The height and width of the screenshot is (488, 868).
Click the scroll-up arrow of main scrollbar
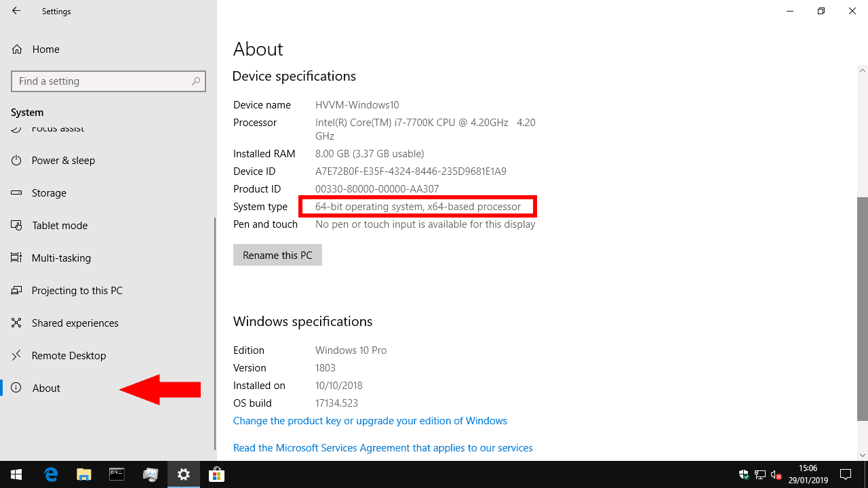(x=863, y=70)
